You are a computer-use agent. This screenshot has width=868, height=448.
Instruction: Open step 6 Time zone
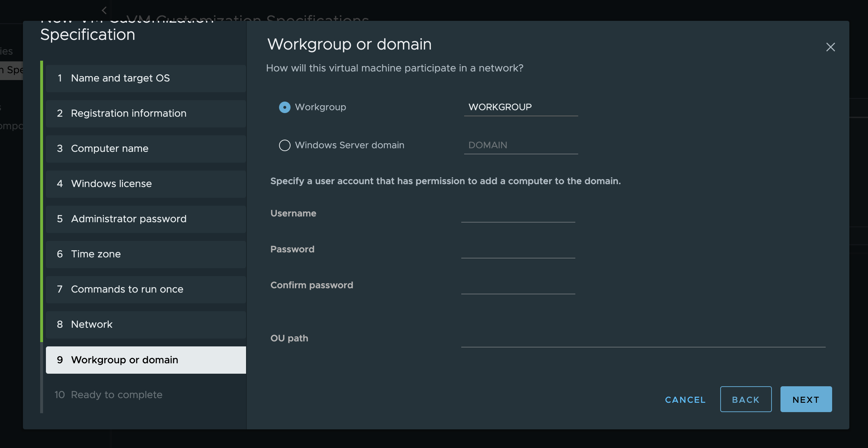click(x=146, y=254)
